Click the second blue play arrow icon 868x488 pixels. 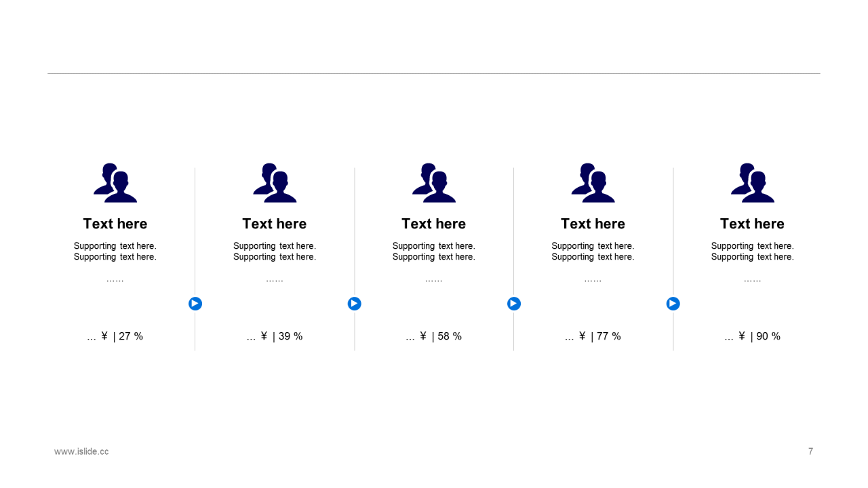click(355, 304)
